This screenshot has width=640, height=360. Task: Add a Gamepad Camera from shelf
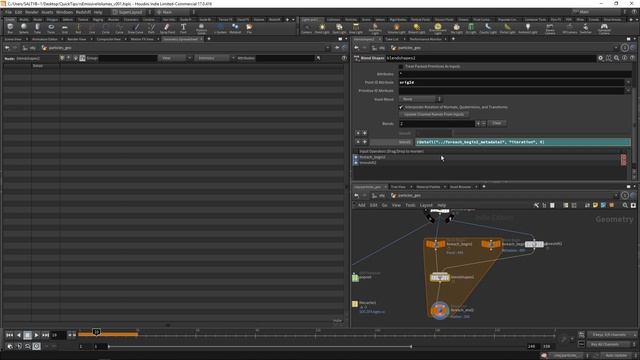point(604,28)
